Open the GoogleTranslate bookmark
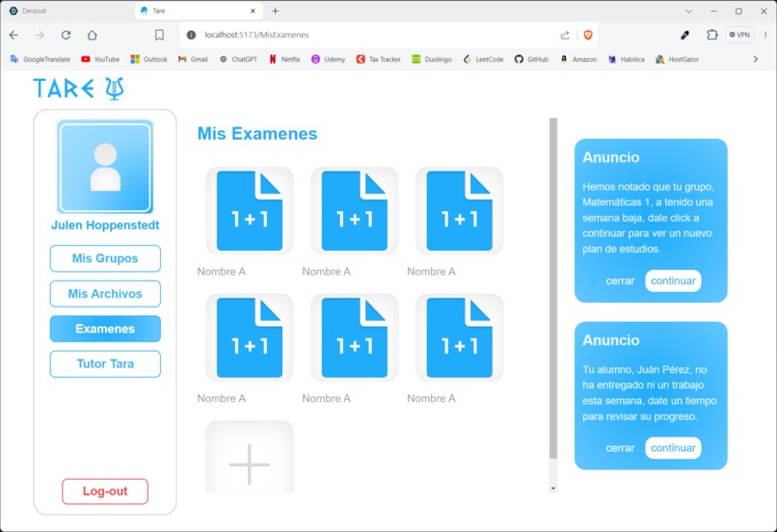The image size is (777, 532). [x=40, y=60]
